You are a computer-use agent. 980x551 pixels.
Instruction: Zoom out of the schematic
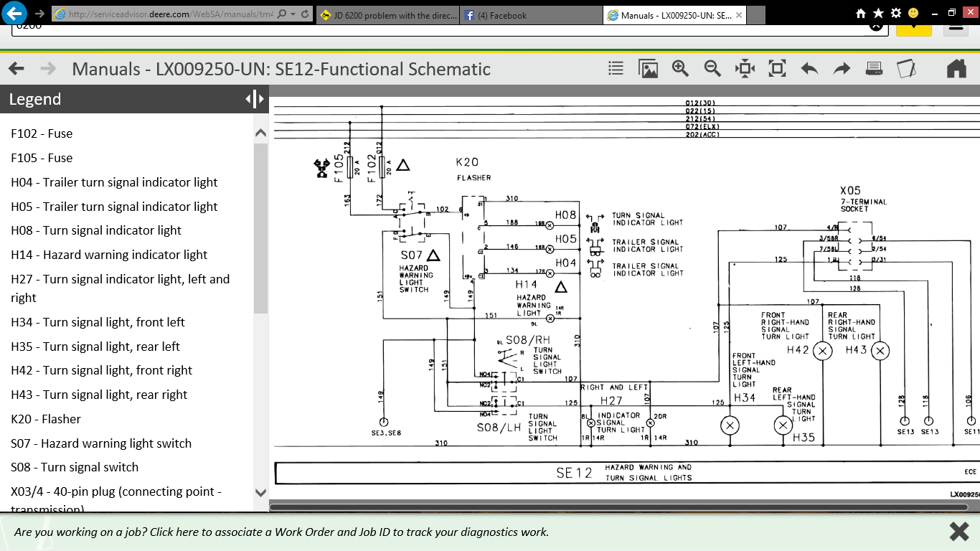coord(712,69)
